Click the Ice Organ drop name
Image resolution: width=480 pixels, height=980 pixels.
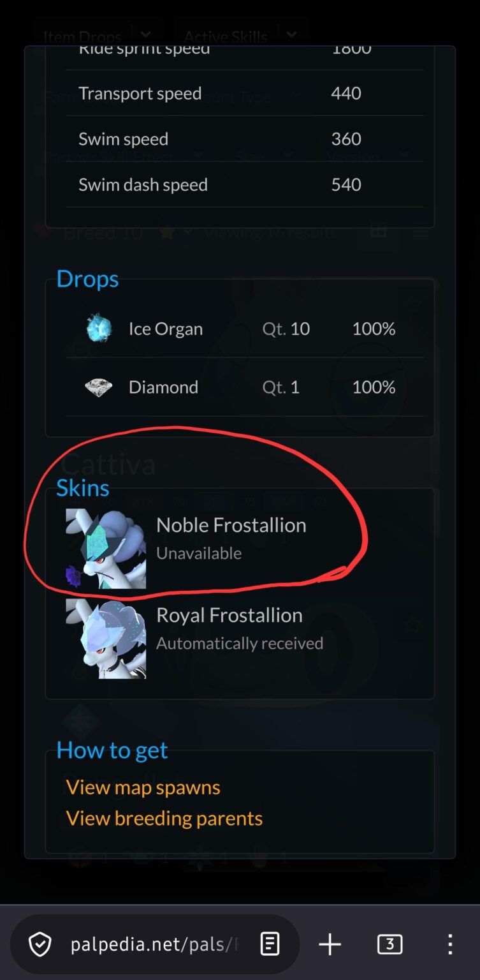tap(166, 329)
